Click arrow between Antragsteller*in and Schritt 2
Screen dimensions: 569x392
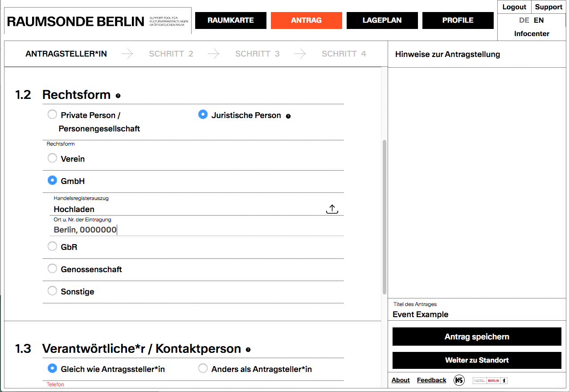pyautogui.click(x=127, y=54)
